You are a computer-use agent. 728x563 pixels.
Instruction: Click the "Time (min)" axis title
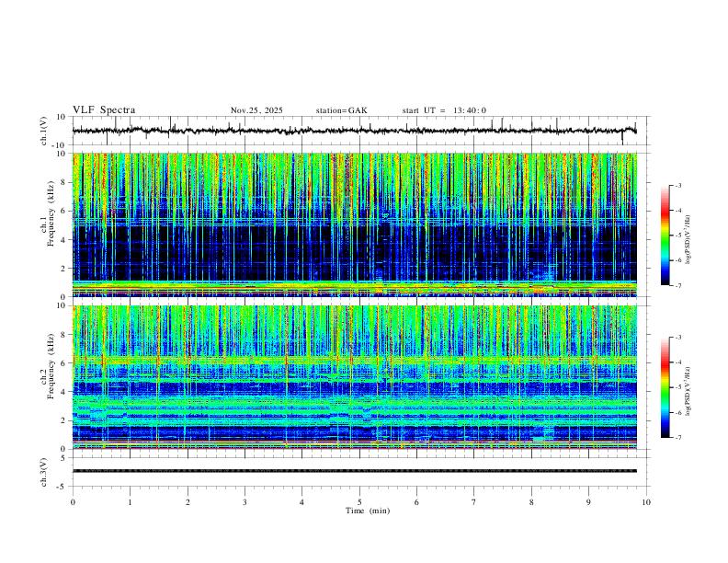tap(368, 511)
